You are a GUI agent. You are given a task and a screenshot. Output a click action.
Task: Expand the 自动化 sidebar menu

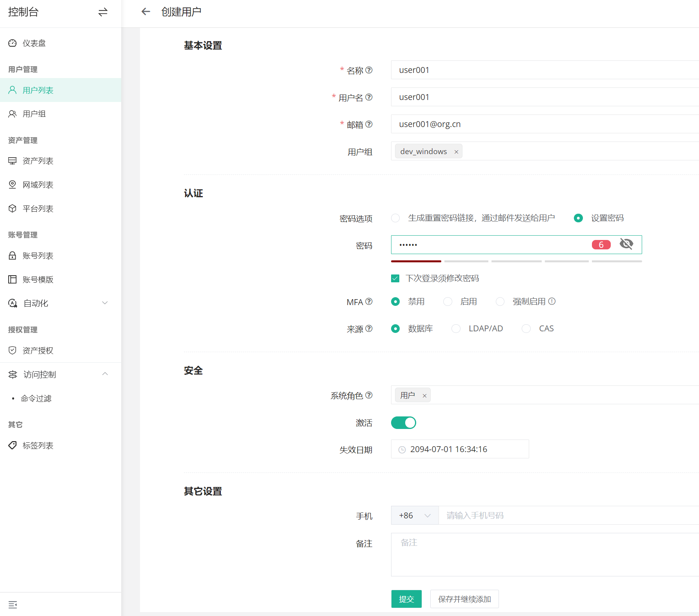[105, 303]
